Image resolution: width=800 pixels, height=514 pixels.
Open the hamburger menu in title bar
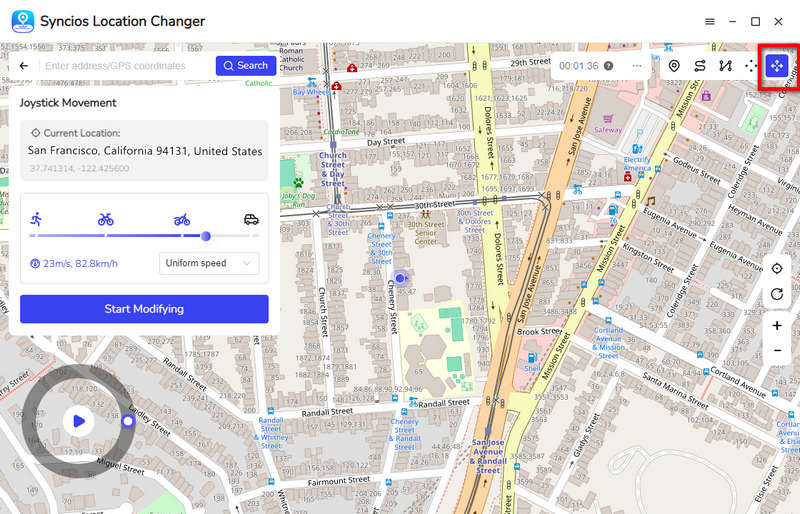[709, 21]
